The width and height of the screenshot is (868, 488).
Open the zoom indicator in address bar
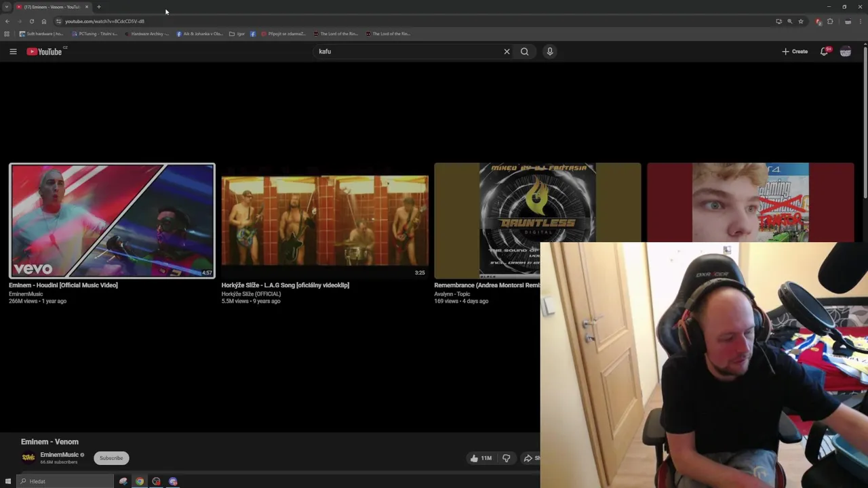point(789,22)
